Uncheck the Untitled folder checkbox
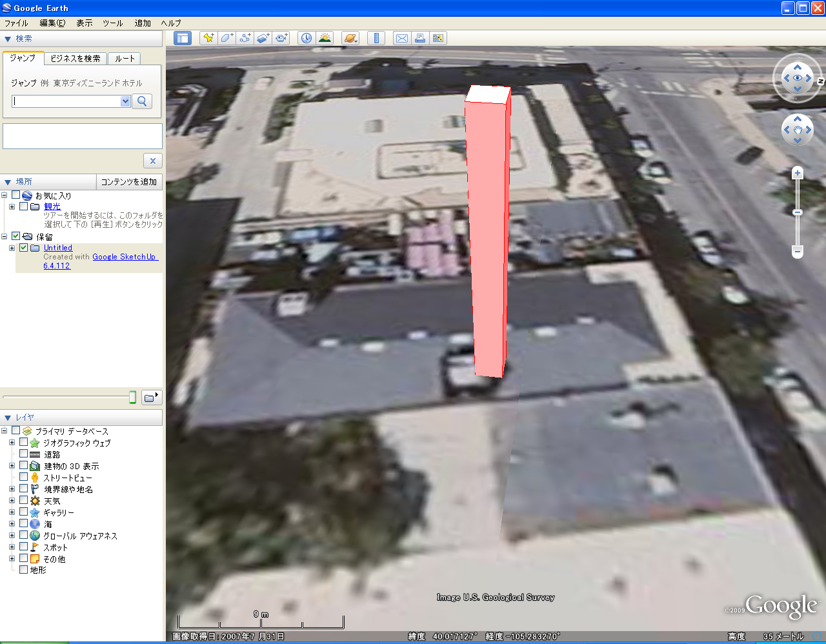This screenshot has width=826, height=644. [24, 248]
